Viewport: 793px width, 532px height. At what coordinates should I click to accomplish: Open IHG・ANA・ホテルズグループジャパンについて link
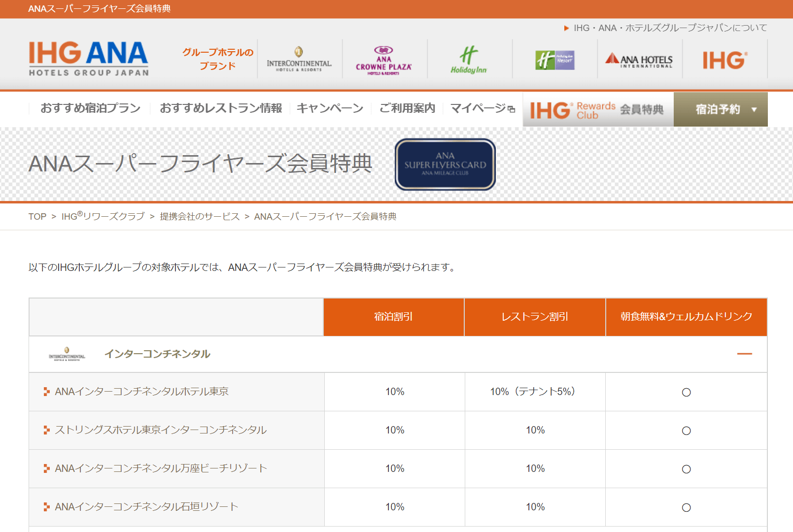click(670, 28)
